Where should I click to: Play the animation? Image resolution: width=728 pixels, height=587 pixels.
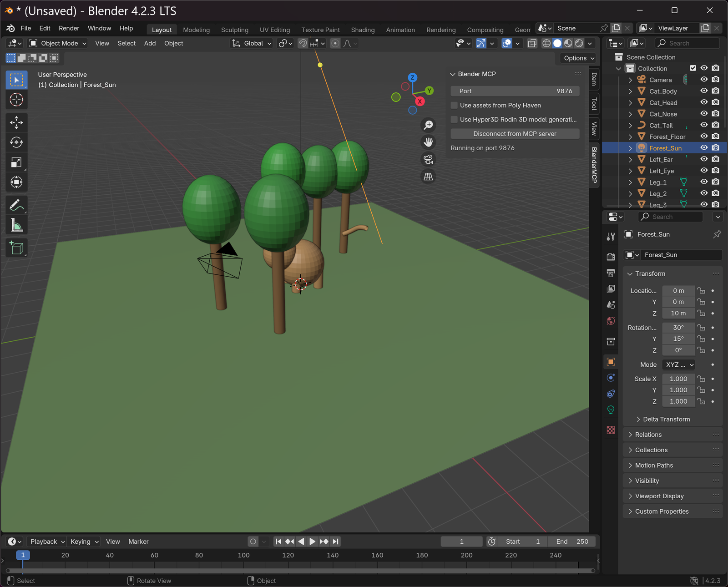312,541
